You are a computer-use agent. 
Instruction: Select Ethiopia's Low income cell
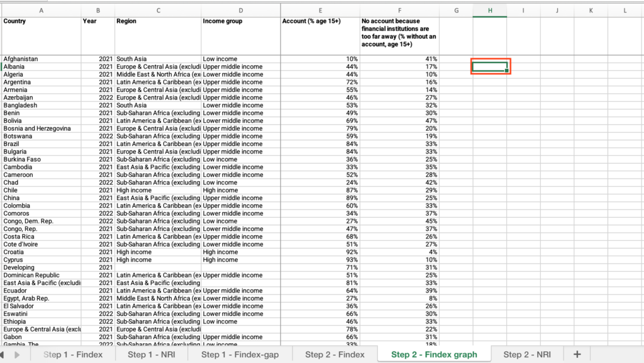(241, 321)
